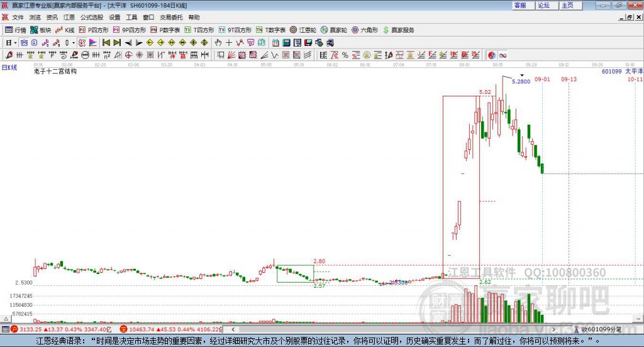
Task: Select the Gann fan lines tool
Action: (x=231, y=55)
